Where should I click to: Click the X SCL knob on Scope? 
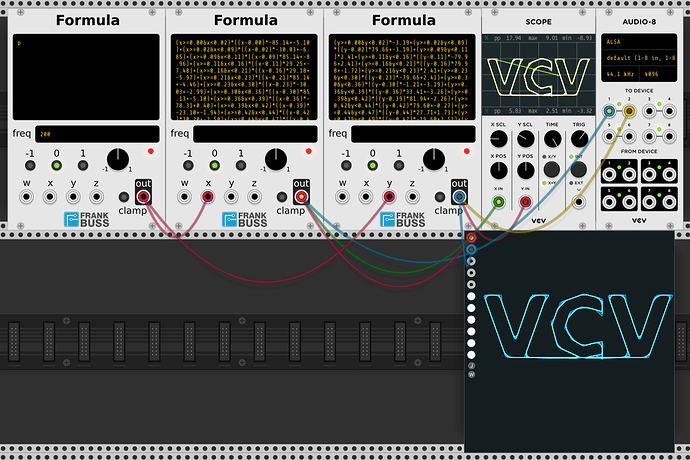tap(499, 139)
